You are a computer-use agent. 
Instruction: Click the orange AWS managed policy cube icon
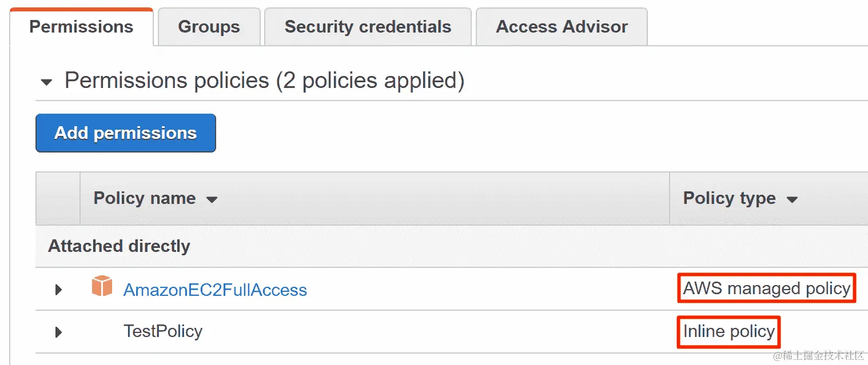(x=102, y=286)
